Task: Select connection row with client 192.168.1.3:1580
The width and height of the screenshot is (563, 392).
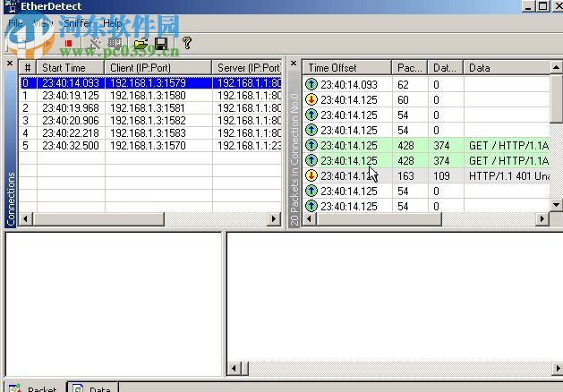Action: pyautogui.click(x=150, y=96)
